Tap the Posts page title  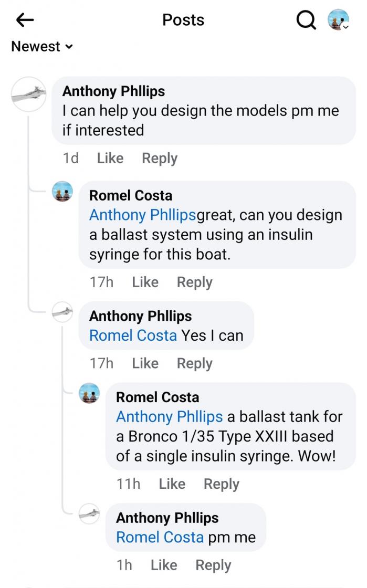click(x=183, y=20)
